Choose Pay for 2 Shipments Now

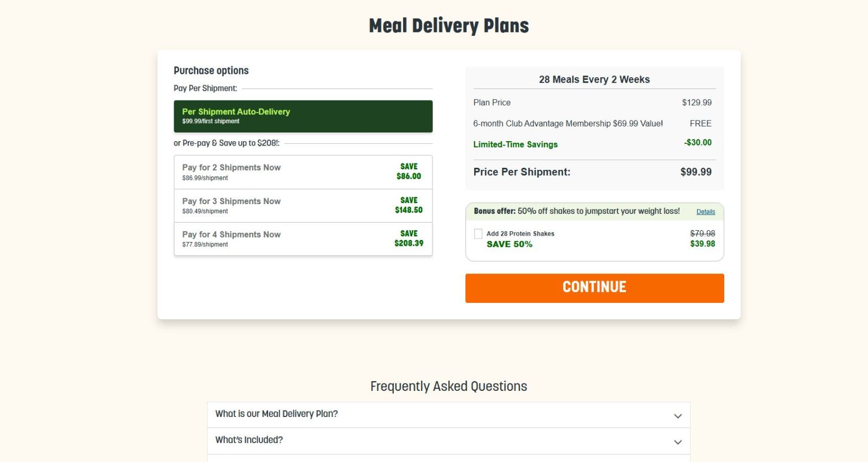303,172
